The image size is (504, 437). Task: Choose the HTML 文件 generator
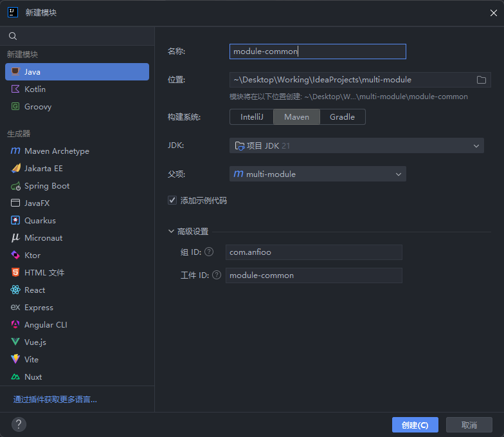[x=77, y=273]
